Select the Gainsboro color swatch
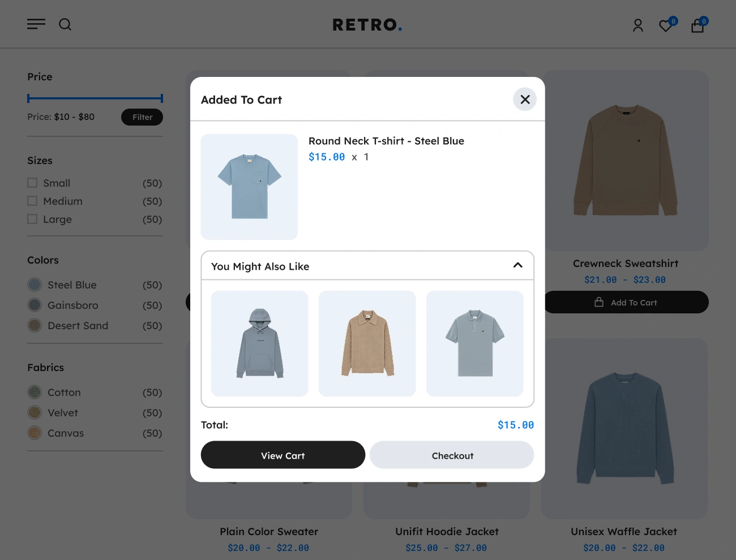The image size is (736, 560). click(35, 305)
